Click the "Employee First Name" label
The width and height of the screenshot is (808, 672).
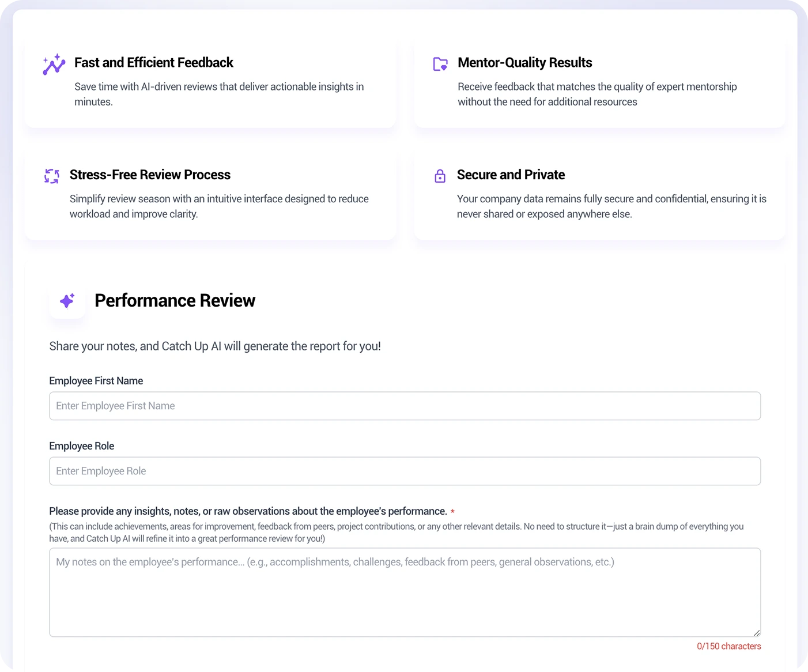click(x=96, y=381)
